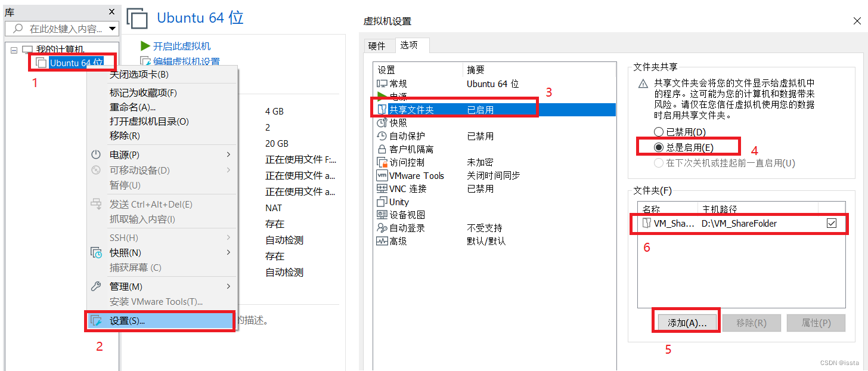Select the 总是启用(E) radio button

click(659, 147)
